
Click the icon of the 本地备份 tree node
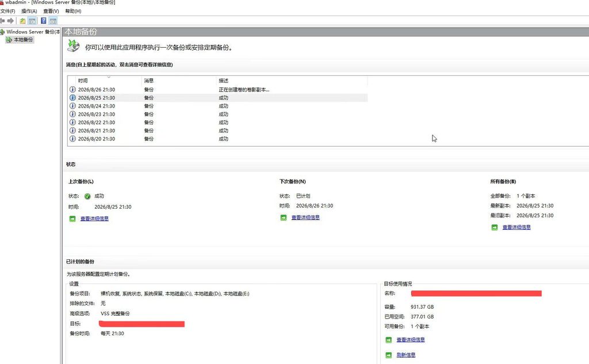[9, 40]
